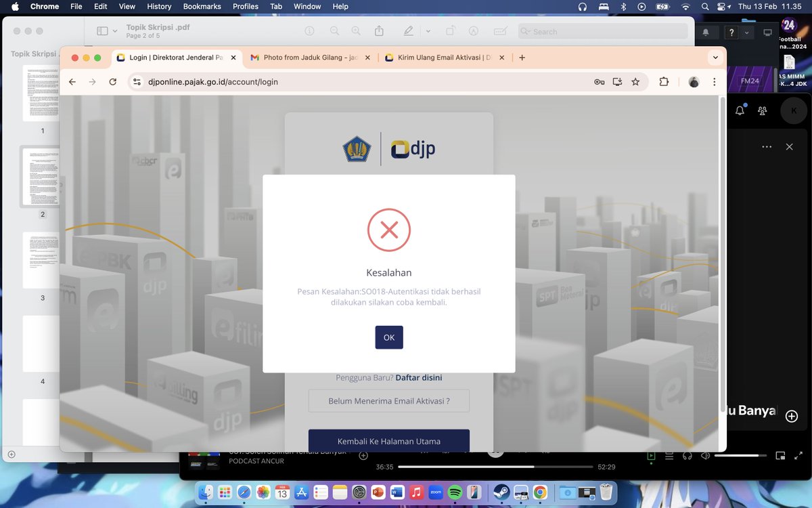Click Preview share icon
The height and width of the screenshot is (508, 812).
tap(379, 31)
